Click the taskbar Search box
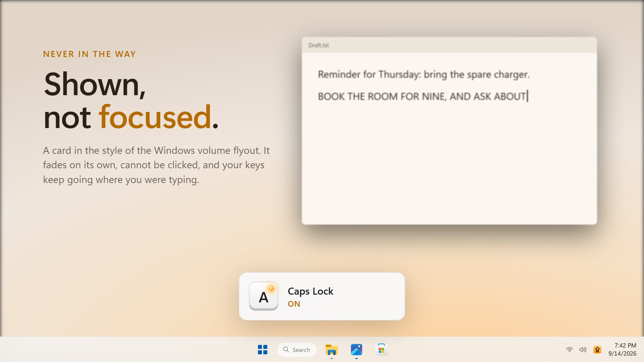This screenshot has height=362, width=644. pos(297,350)
